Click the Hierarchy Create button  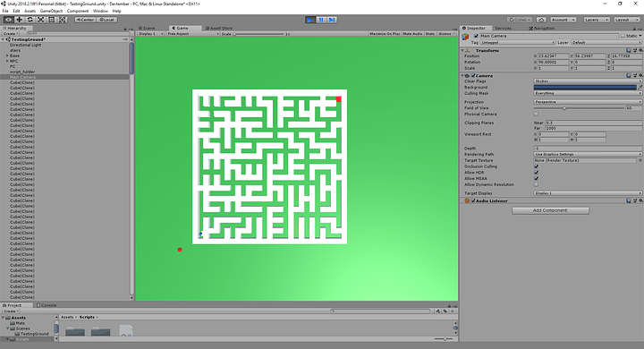10,34
